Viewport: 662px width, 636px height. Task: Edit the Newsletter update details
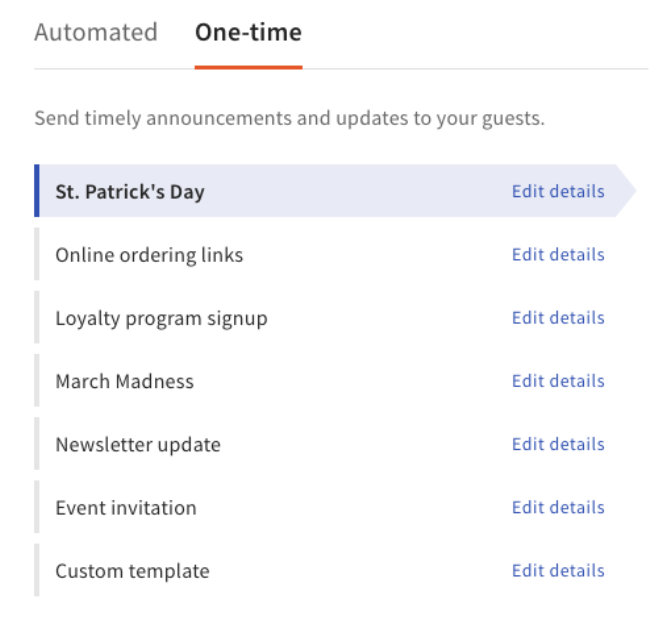point(558,443)
